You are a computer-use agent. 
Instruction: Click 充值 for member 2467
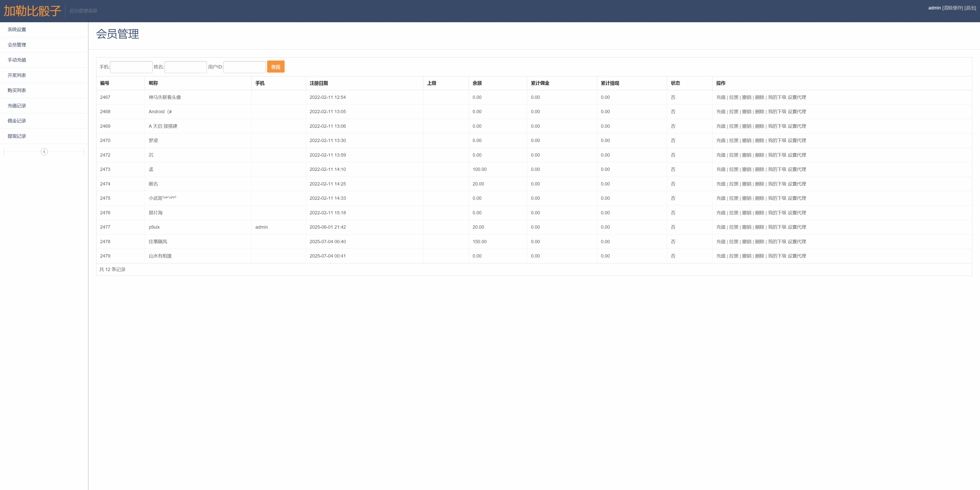coord(720,97)
